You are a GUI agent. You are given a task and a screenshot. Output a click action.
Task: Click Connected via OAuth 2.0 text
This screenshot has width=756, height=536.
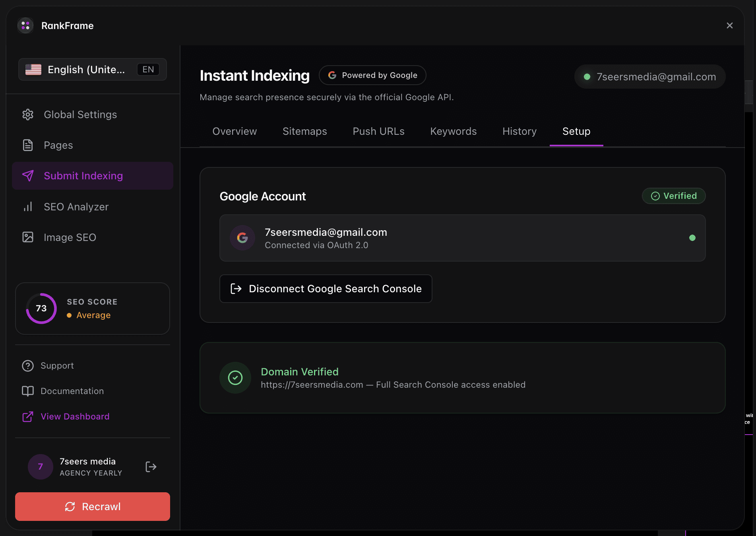(316, 245)
